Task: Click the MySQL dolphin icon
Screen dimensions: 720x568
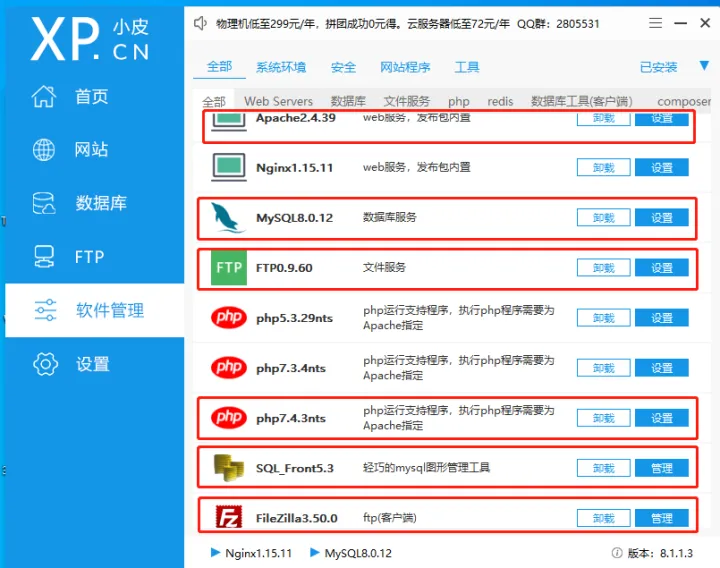Action: pyautogui.click(x=228, y=218)
